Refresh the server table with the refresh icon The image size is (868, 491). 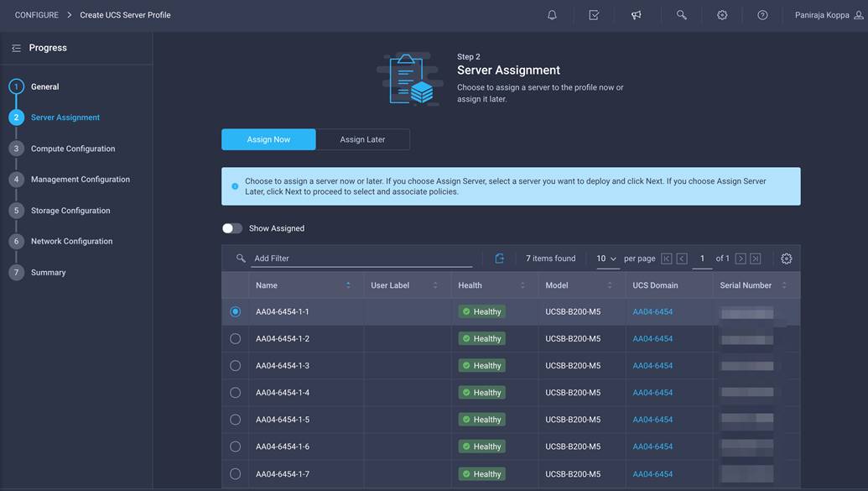tap(499, 259)
